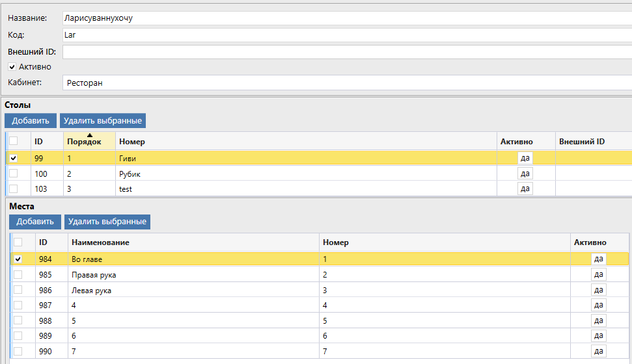Uncheck the selected Гиви table row checkbox
This screenshot has width=632, height=364.
coord(13,158)
